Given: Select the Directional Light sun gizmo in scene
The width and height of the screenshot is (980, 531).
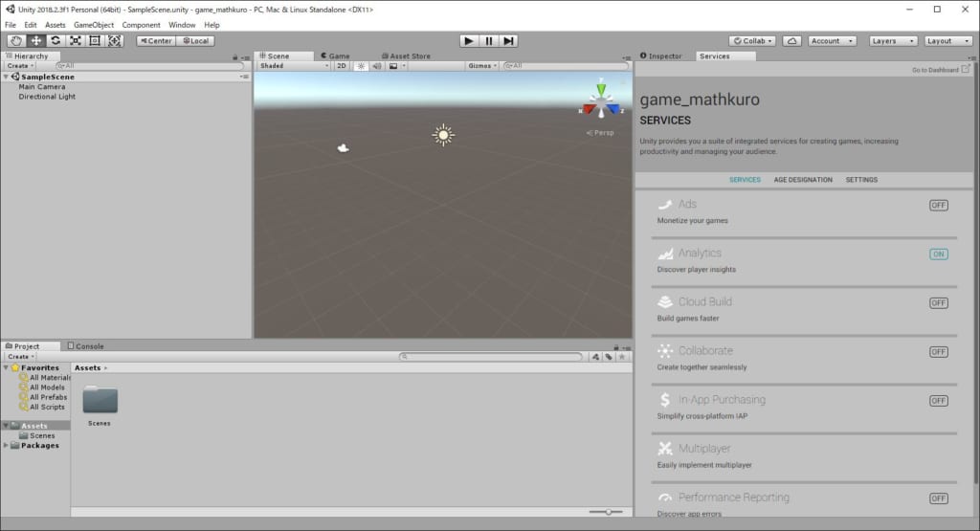Looking at the screenshot, I should (x=443, y=135).
